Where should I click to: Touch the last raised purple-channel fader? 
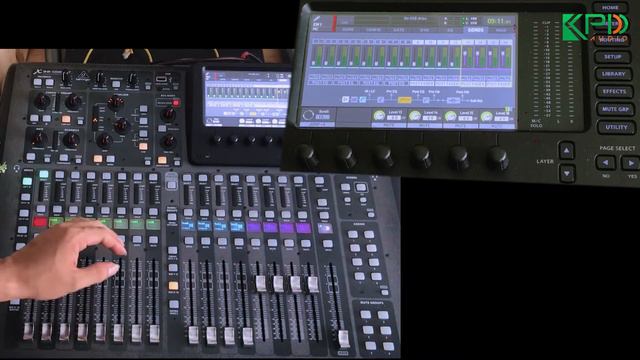click(313, 284)
